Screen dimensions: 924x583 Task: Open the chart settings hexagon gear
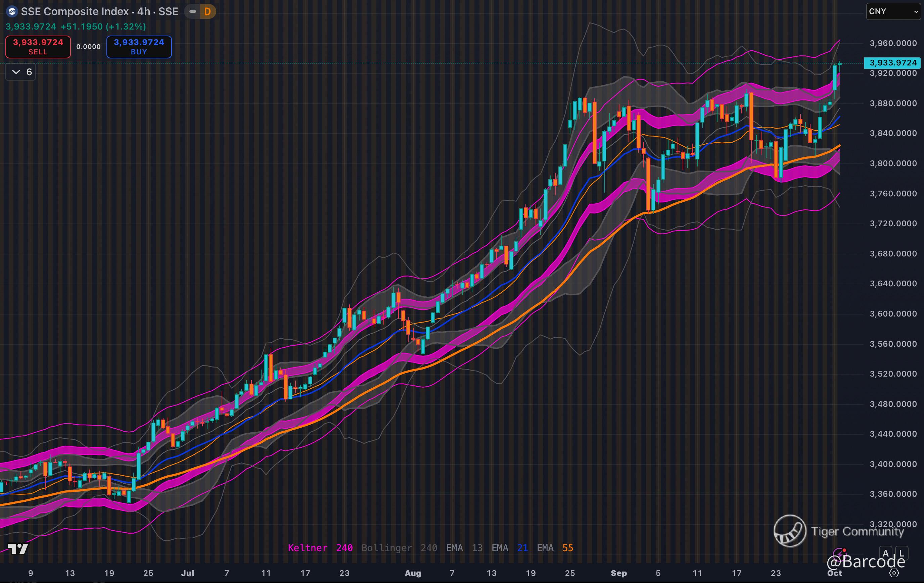click(x=894, y=573)
